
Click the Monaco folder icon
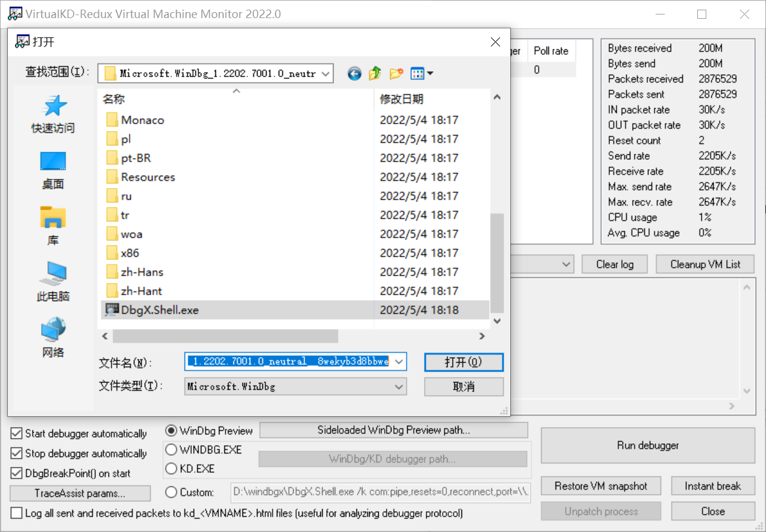tap(112, 120)
